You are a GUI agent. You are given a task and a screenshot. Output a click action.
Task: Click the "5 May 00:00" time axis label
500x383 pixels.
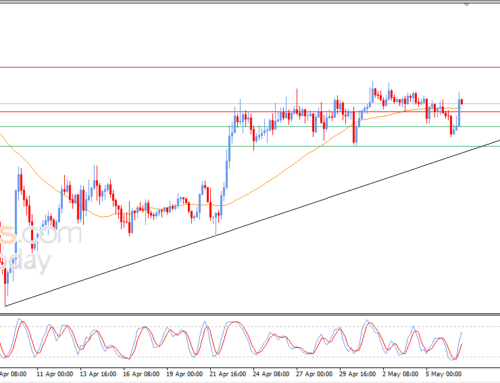444,374
